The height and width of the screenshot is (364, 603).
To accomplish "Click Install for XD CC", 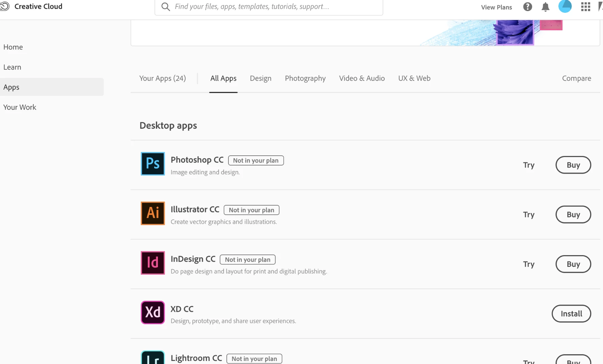I will click(x=571, y=313).
